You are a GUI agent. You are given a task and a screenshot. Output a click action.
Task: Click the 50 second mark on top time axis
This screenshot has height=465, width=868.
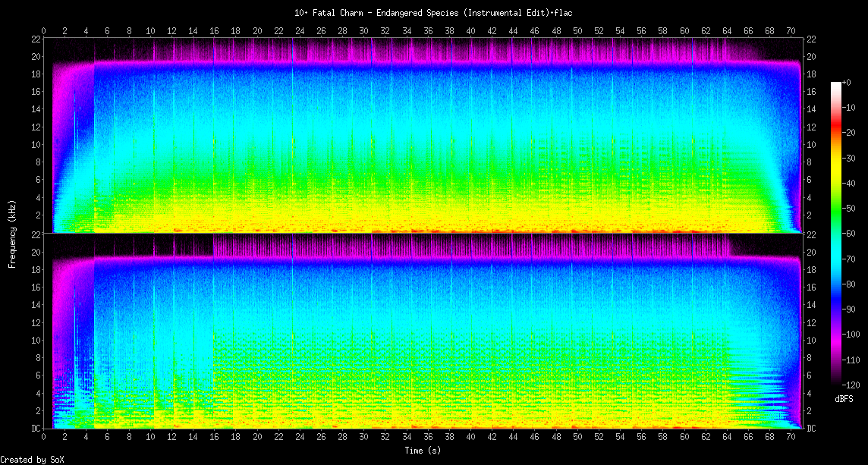577,30
